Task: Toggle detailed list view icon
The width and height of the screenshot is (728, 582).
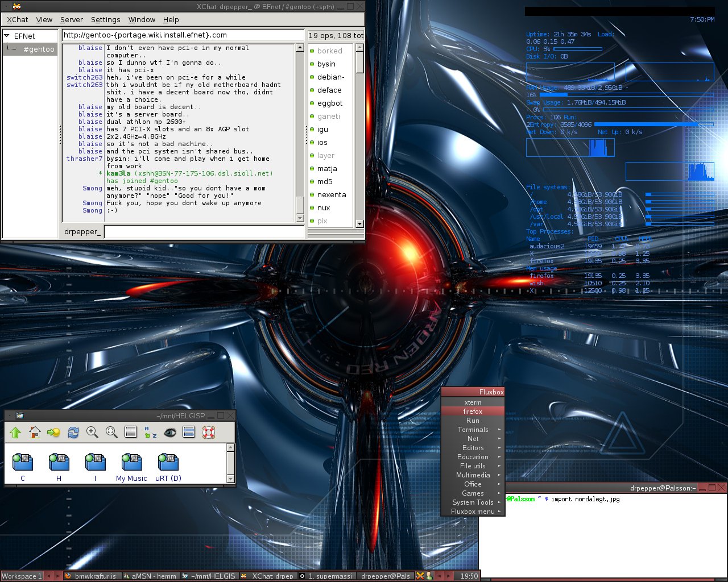Action: coord(189,433)
